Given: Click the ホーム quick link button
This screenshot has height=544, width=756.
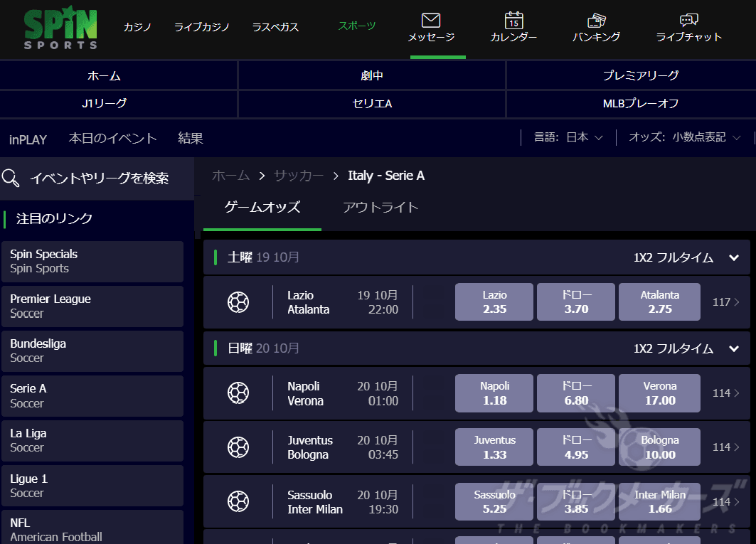Looking at the screenshot, I should pos(118,75).
